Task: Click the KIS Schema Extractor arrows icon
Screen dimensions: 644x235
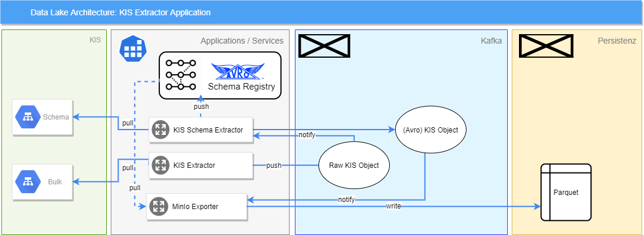Action: point(160,130)
